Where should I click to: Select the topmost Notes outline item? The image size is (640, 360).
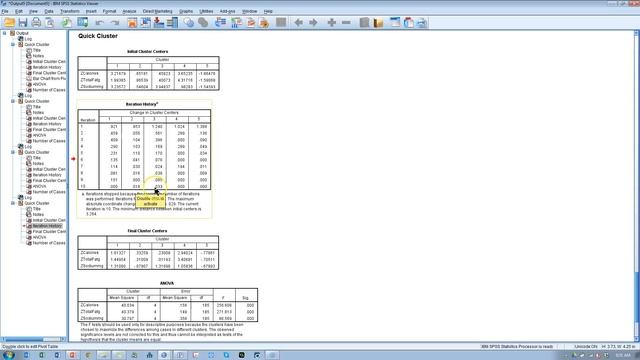coord(38,56)
